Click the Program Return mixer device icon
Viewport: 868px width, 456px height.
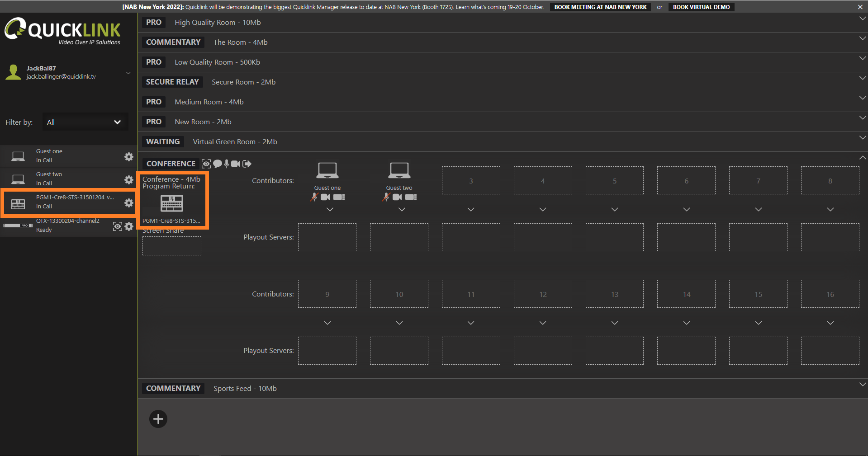(172, 203)
